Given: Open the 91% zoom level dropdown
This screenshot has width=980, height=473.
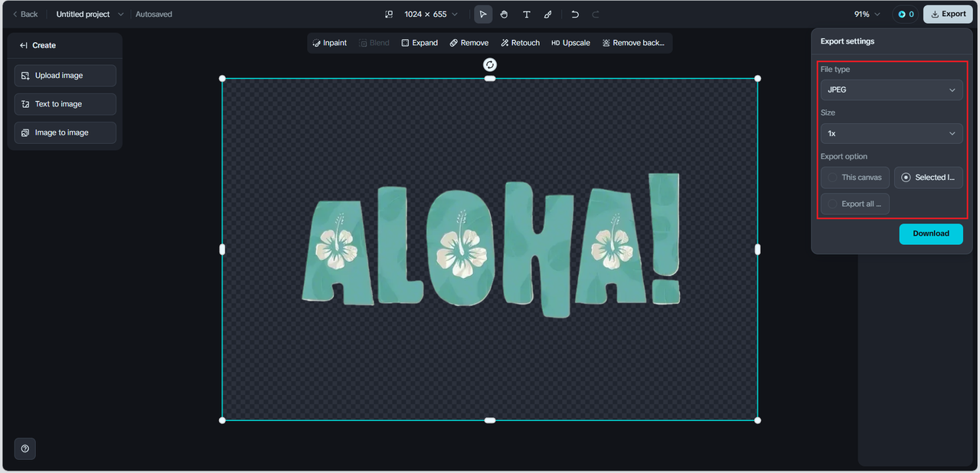Looking at the screenshot, I should click(x=867, y=14).
